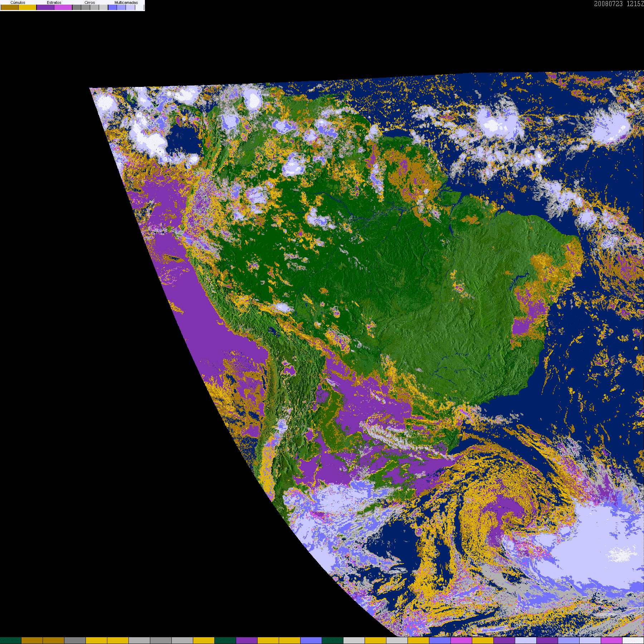Click the pale lavender Multicamadas legend swatch
Image resolution: width=644 pixels, height=644 pixels.
click(130, 7)
